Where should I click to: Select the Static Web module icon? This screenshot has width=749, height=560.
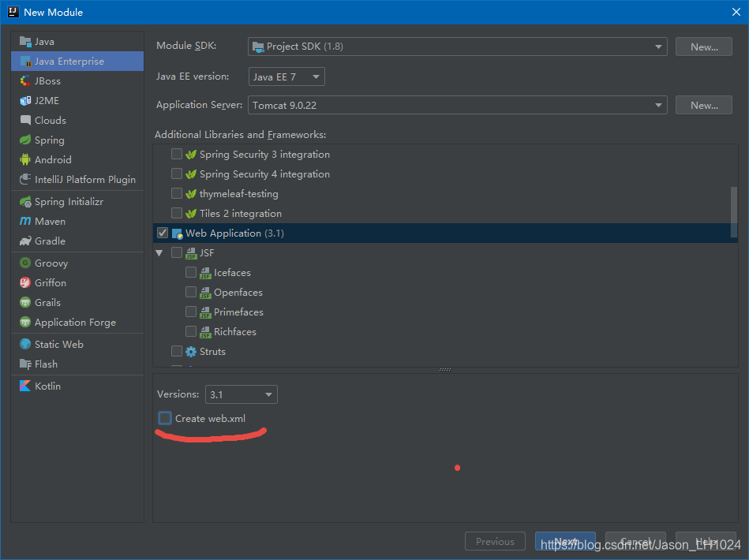(x=24, y=344)
